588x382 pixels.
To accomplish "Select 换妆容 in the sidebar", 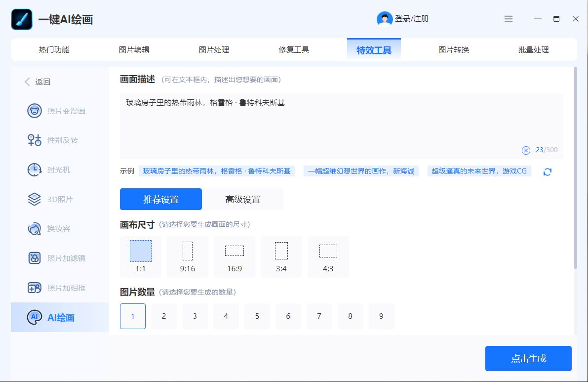I will pyautogui.click(x=60, y=228).
